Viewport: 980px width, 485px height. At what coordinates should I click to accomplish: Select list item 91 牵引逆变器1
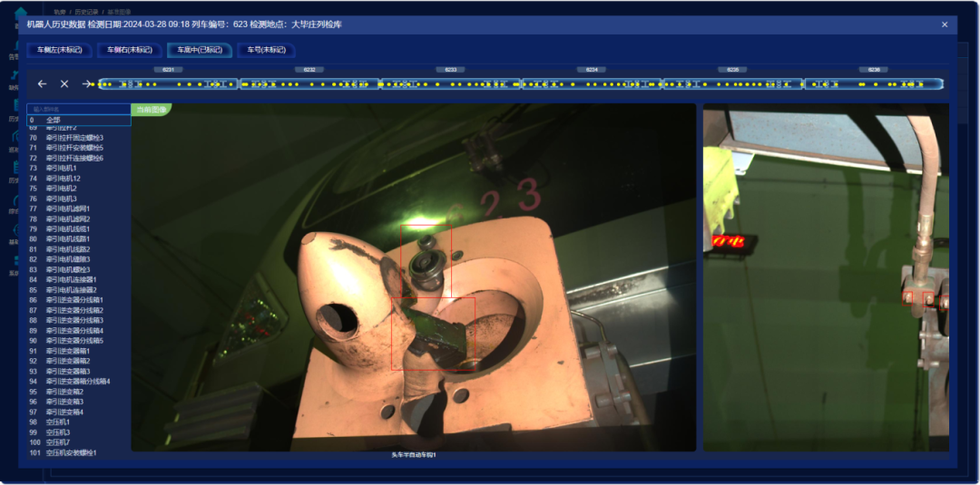pyautogui.click(x=68, y=351)
